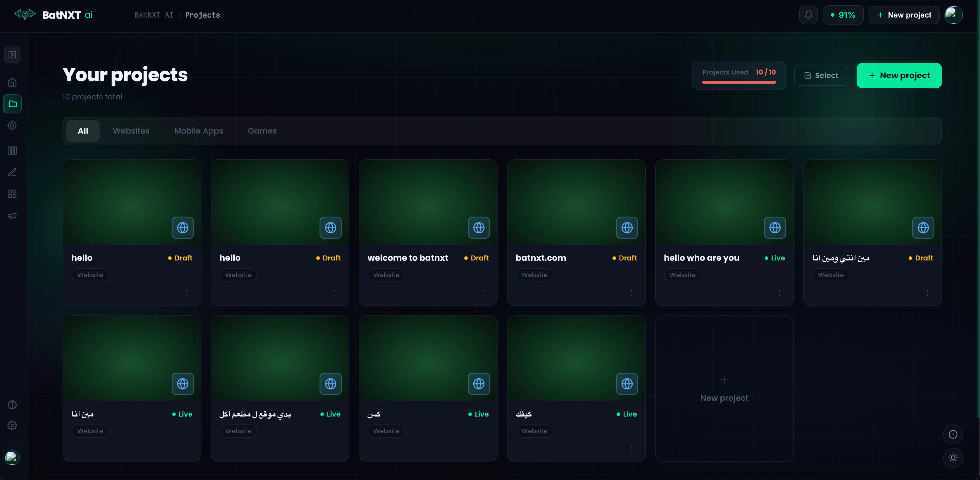Click Draft status on مين انتي ومين انا card
Image resolution: width=980 pixels, height=480 pixels.
tap(921, 258)
